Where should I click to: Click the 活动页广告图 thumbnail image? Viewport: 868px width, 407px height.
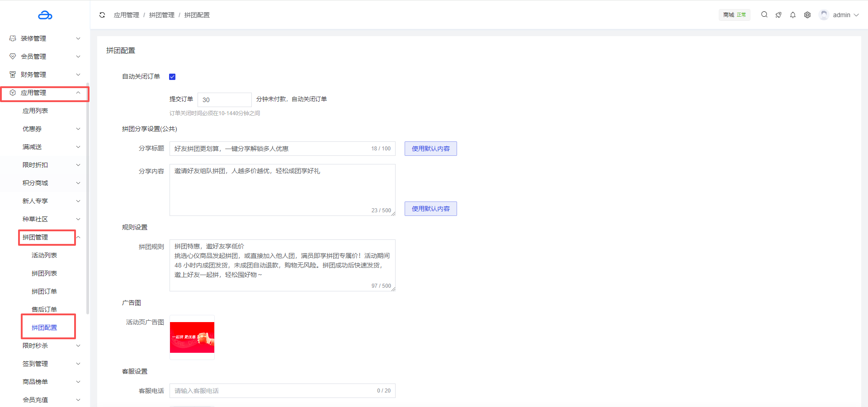192,337
